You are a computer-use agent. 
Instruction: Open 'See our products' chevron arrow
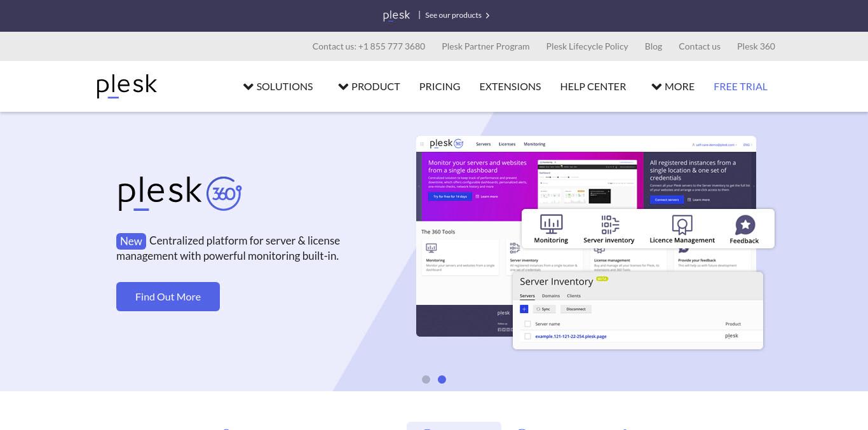tap(487, 15)
